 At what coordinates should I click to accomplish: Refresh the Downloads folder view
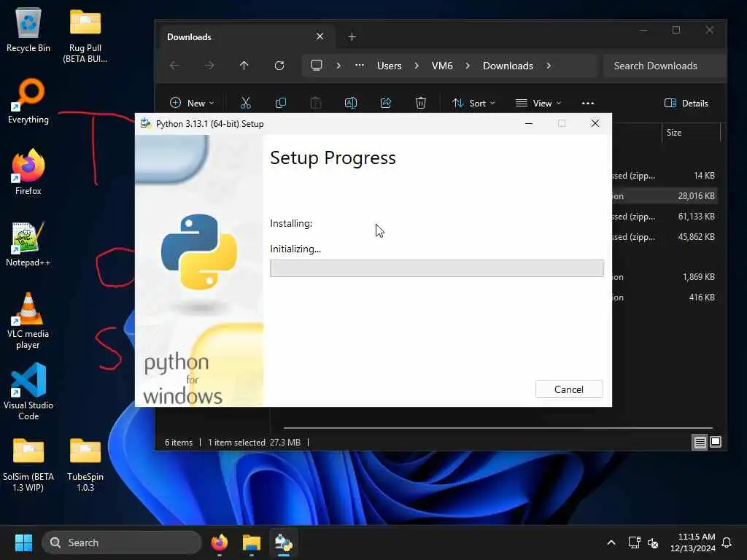(279, 66)
